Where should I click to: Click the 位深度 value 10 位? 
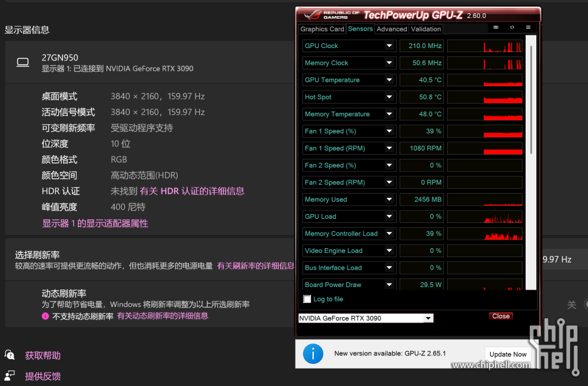121,143
